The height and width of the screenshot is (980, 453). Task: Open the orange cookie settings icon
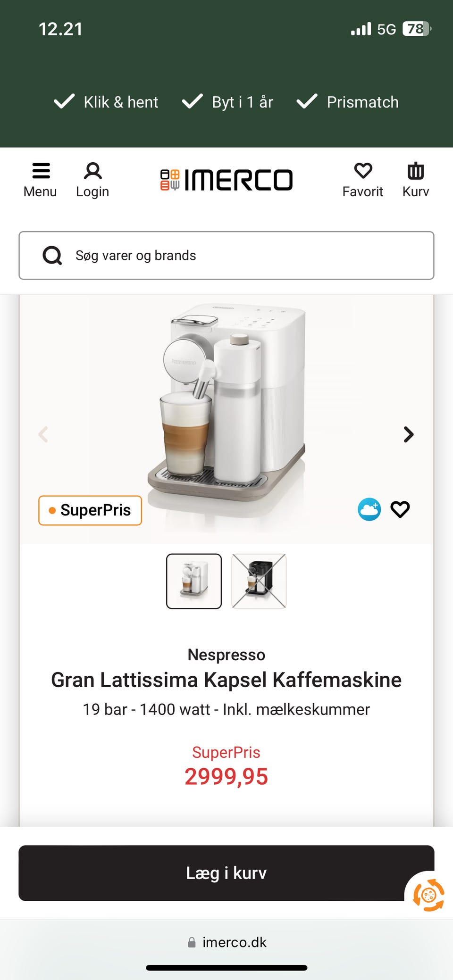tap(428, 895)
